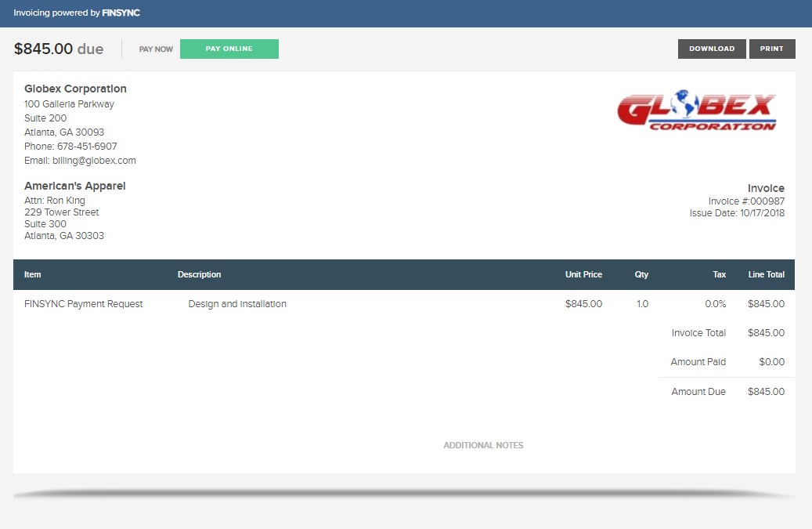Image resolution: width=812 pixels, height=529 pixels.
Task: Click the Pay Now label
Action: pos(156,49)
